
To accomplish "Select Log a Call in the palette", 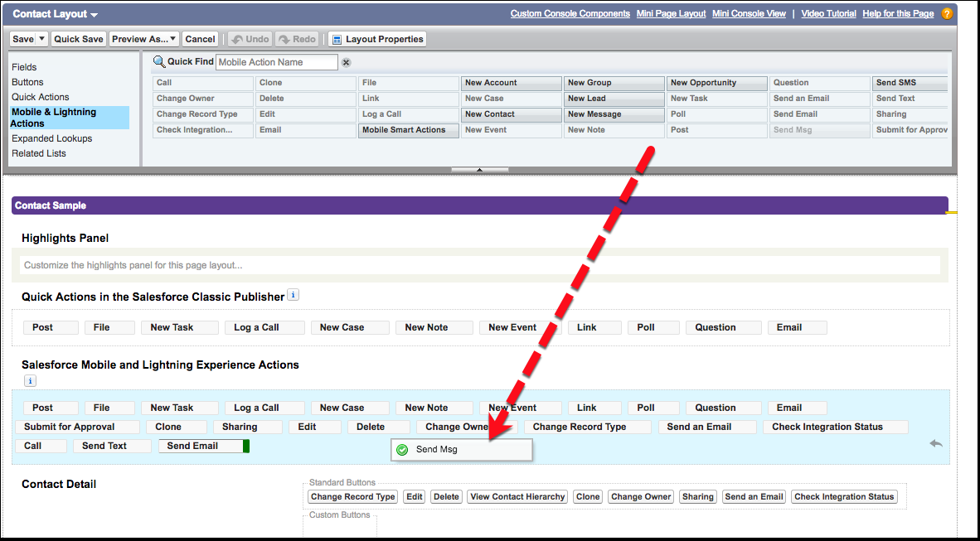I will pos(409,114).
